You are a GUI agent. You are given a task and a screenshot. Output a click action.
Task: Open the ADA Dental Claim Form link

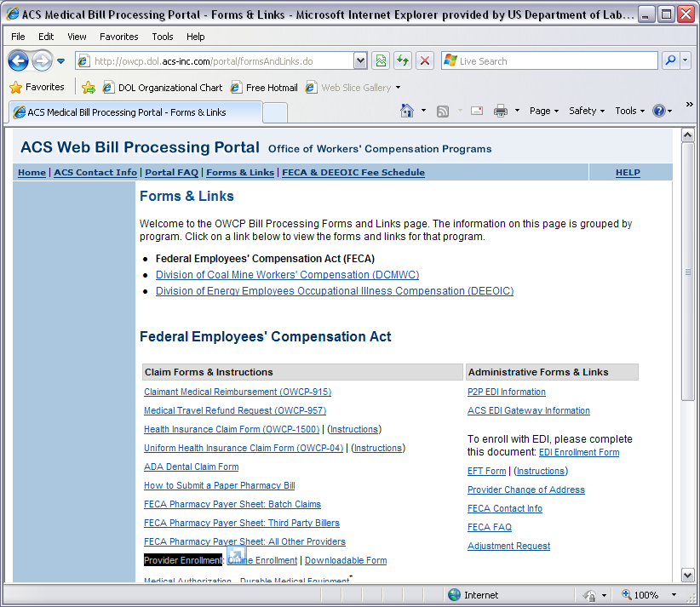pyautogui.click(x=191, y=467)
